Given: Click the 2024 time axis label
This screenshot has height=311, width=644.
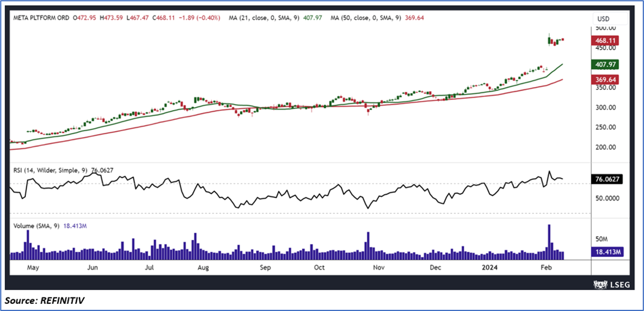Looking at the screenshot, I should 490,267.
